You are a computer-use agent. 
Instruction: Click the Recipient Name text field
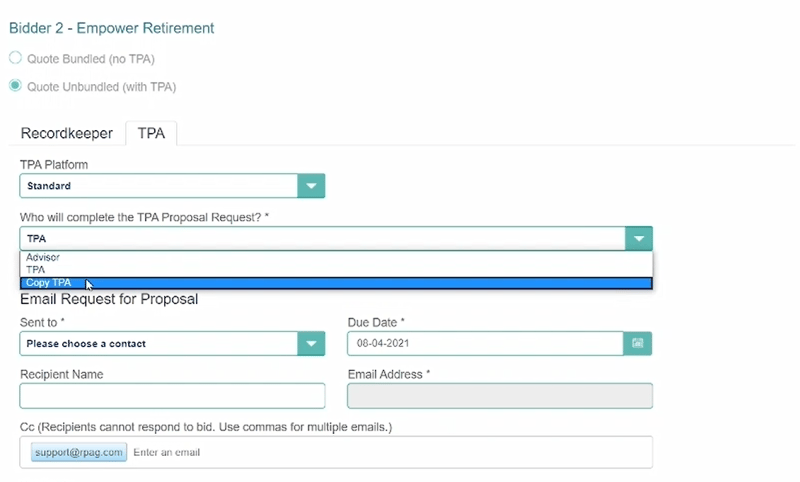click(172, 396)
